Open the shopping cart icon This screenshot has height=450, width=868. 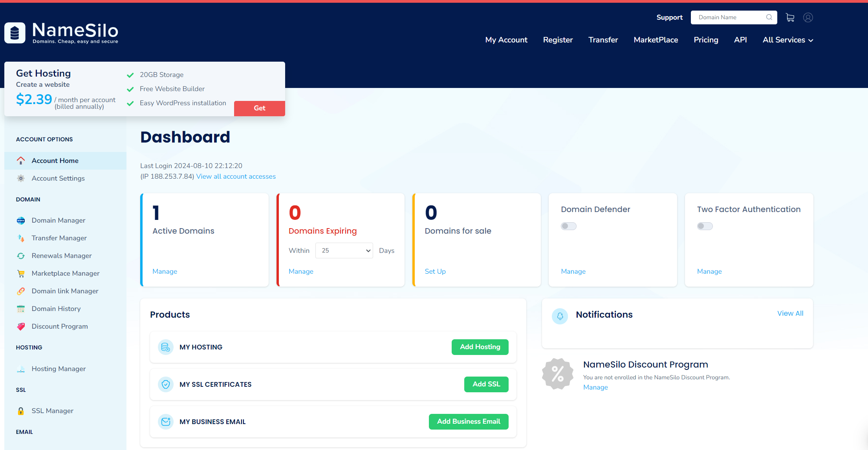[790, 17]
